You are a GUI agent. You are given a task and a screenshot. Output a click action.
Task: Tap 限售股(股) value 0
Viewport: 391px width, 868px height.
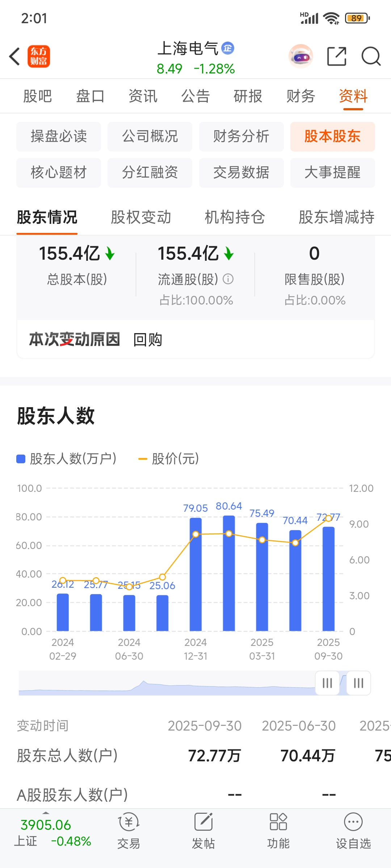click(x=314, y=254)
